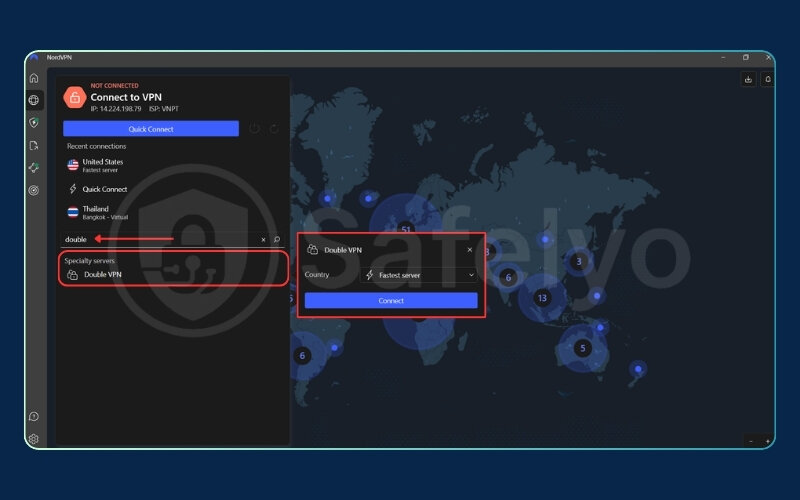Open the Home page from the sidebar
The height and width of the screenshot is (500, 800).
[x=34, y=78]
